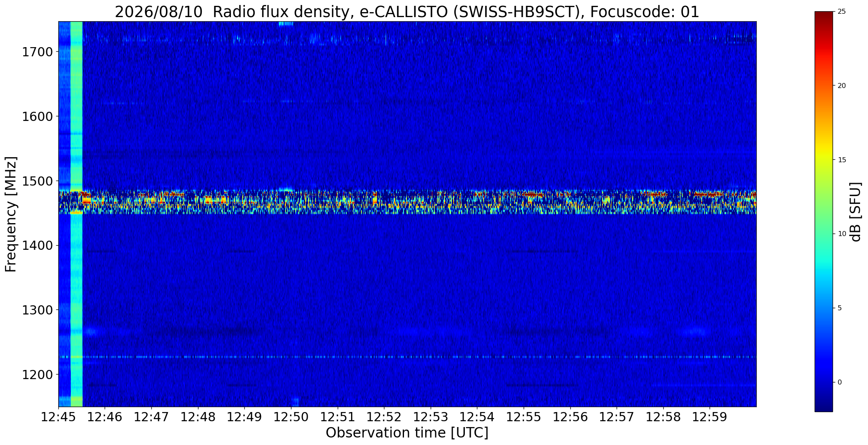Click the noisy interference band near 1470 MHz
Image resolution: width=868 pixels, height=445 pixels.
[x=407, y=202]
